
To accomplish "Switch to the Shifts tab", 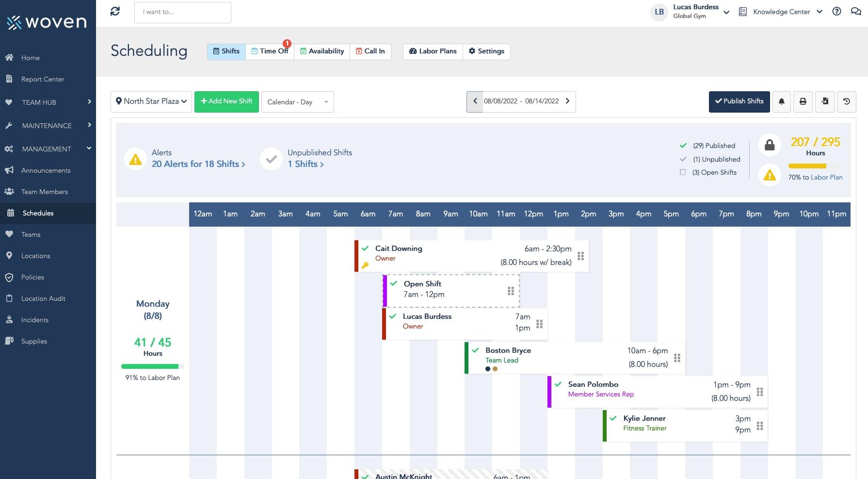I will pos(226,51).
